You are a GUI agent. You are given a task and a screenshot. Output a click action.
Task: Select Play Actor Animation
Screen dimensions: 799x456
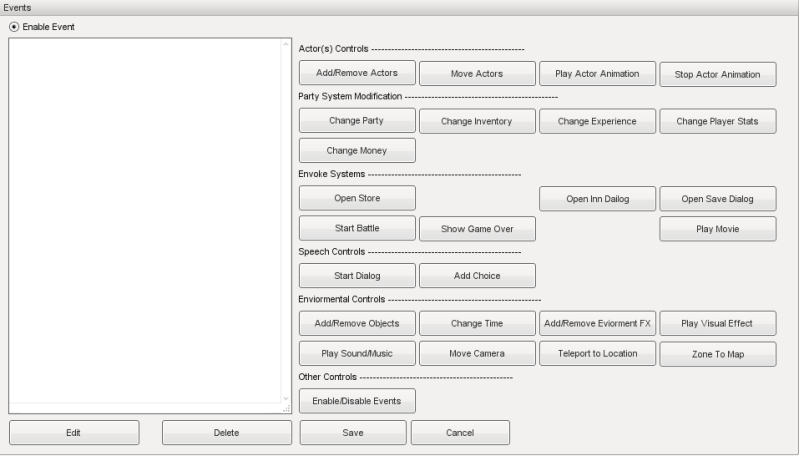(x=597, y=74)
